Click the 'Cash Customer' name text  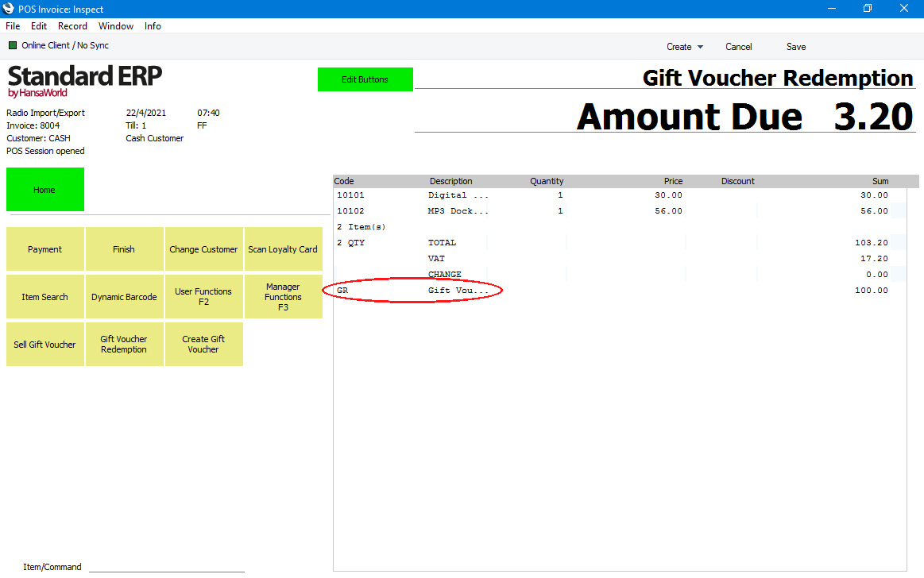(x=154, y=138)
